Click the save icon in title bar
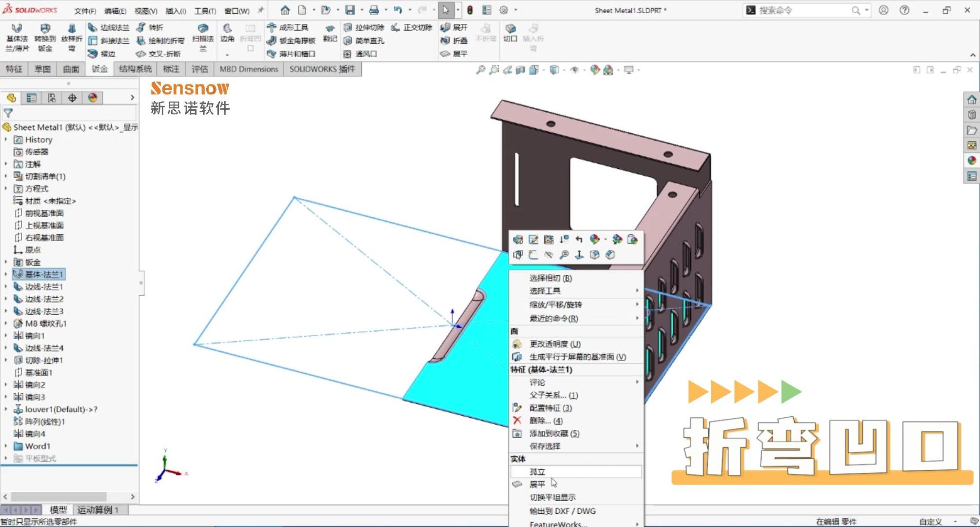Image resolution: width=980 pixels, height=527 pixels. pyautogui.click(x=350, y=10)
